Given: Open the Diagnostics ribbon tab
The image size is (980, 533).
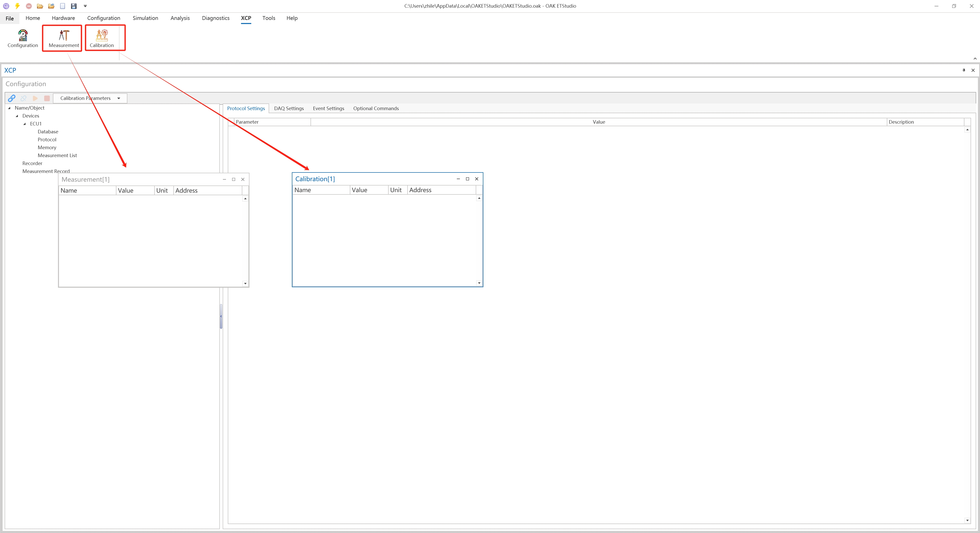Looking at the screenshot, I should [x=215, y=18].
